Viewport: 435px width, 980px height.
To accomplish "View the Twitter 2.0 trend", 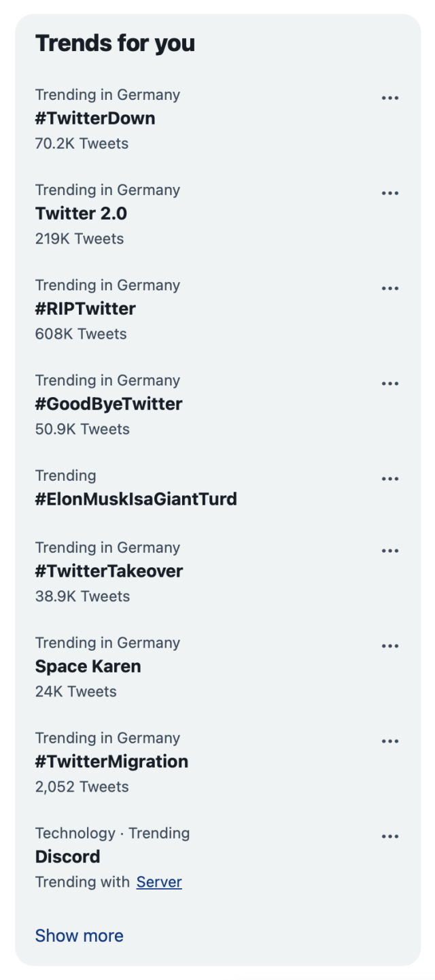I will click(82, 214).
